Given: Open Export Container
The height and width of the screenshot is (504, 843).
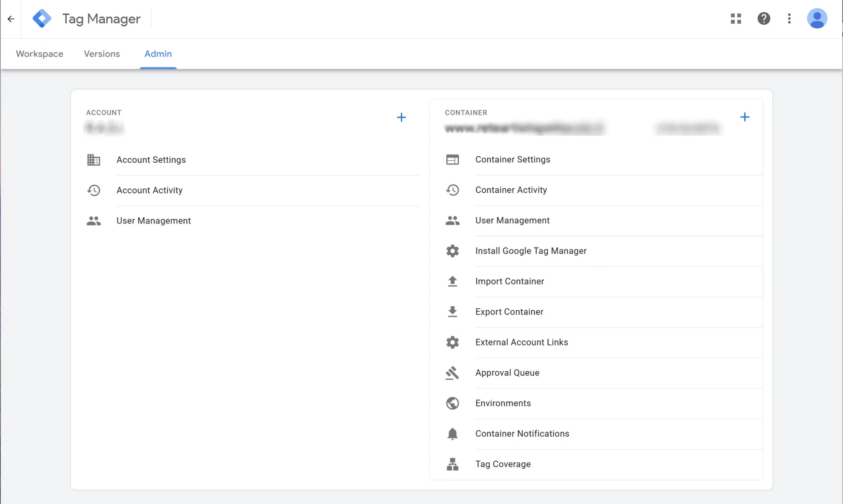Looking at the screenshot, I should (x=509, y=311).
